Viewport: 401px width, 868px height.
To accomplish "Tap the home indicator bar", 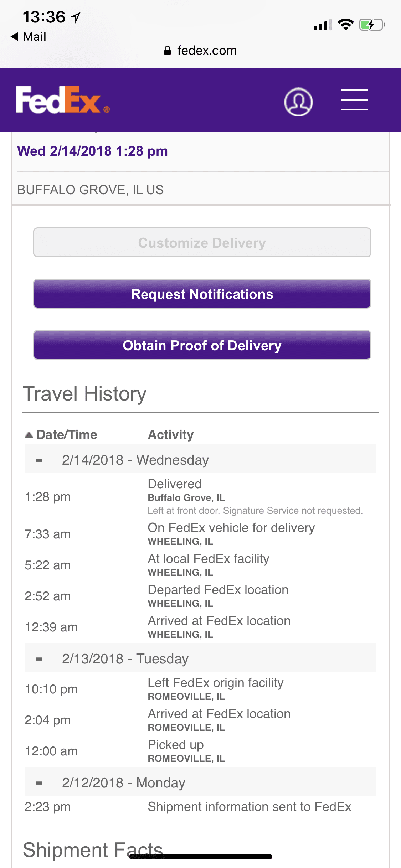I will [x=201, y=857].
